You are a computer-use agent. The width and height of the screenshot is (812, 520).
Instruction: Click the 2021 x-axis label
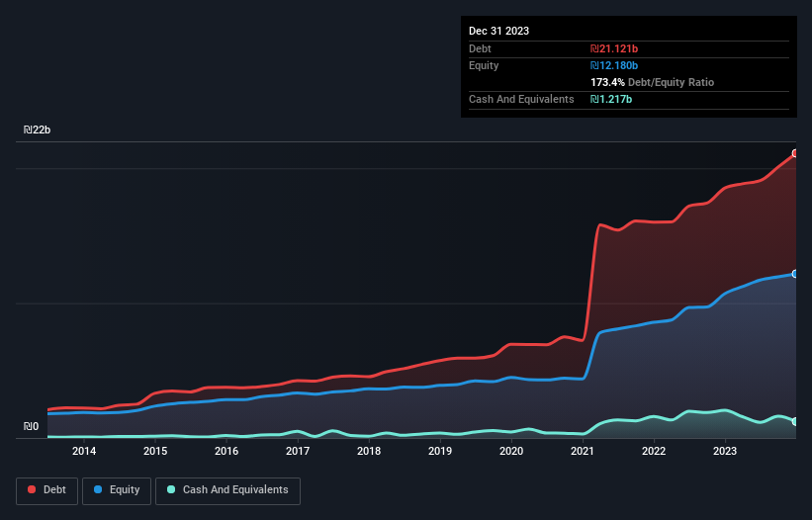[583, 451]
